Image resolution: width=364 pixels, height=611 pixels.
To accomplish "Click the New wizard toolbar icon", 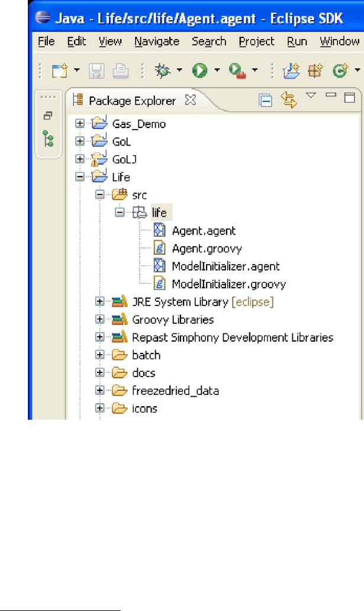I will click(60, 71).
